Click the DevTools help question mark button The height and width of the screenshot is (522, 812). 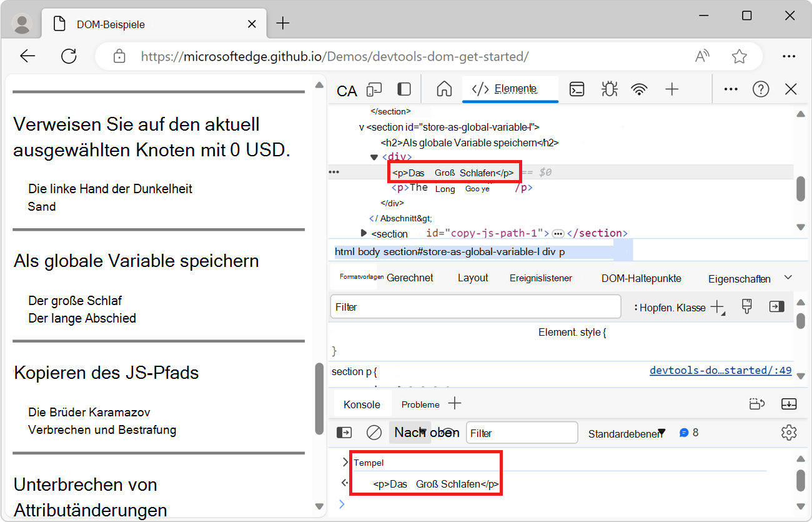click(761, 89)
